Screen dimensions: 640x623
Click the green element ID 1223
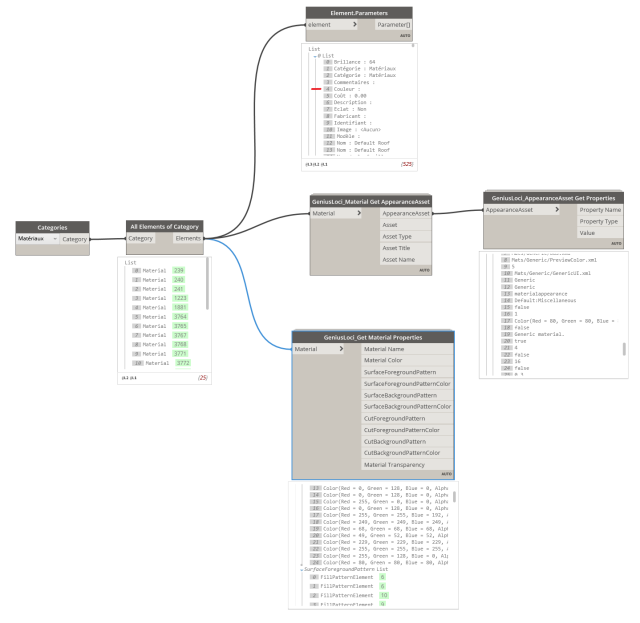[180, 298]
